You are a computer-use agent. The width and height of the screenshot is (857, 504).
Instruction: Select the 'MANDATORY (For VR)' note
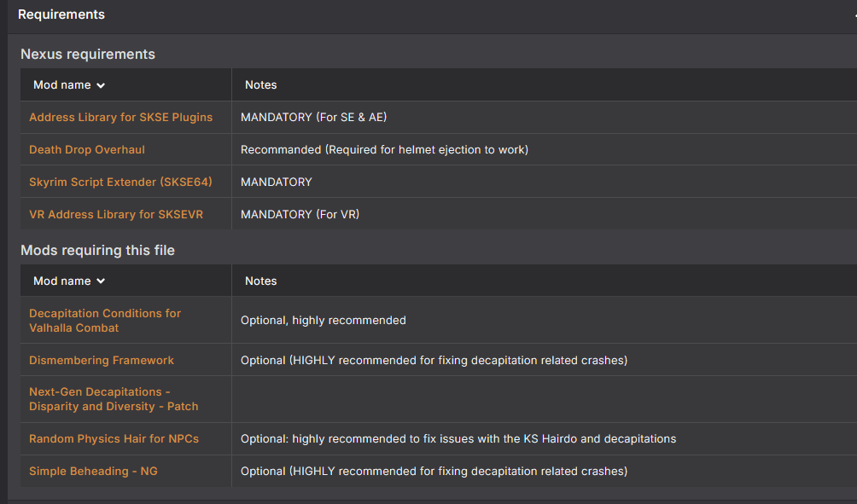(300, 214)
